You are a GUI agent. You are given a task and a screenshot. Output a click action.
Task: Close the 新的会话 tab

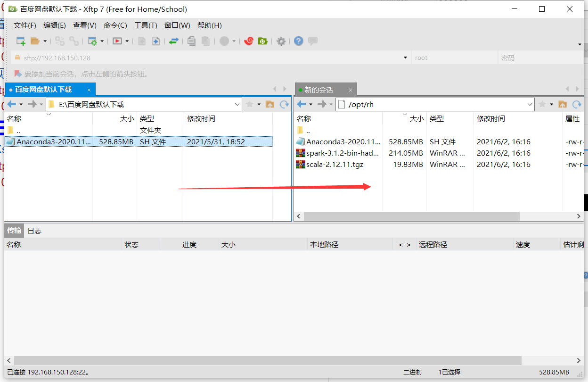pyautogui.click(x=350, y=90)
